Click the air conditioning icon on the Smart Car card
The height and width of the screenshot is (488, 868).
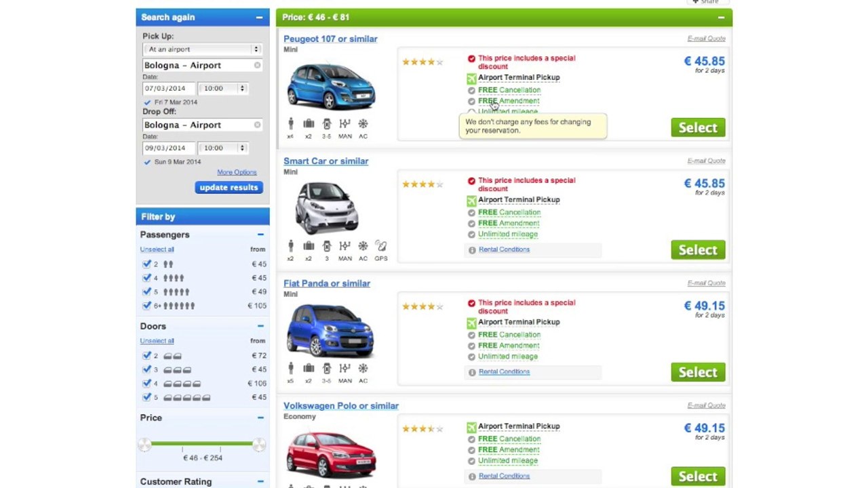[363, 246]
